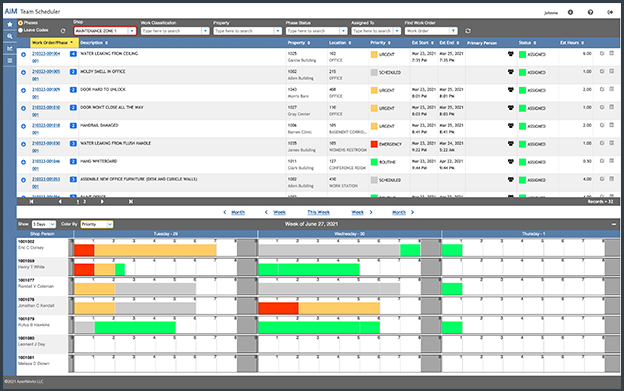Click the refresh icon beside Leave Codes
The height and width of the screenshot is (391, 624).
63,31
